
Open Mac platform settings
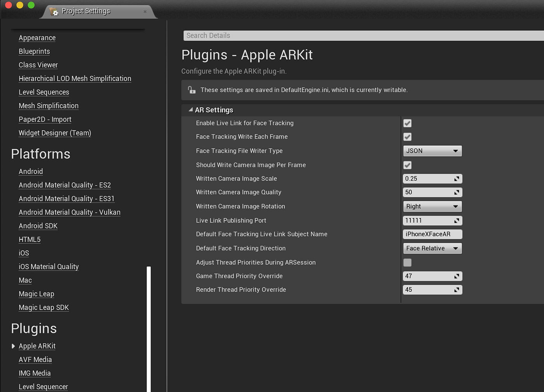[x=25, y=280]
